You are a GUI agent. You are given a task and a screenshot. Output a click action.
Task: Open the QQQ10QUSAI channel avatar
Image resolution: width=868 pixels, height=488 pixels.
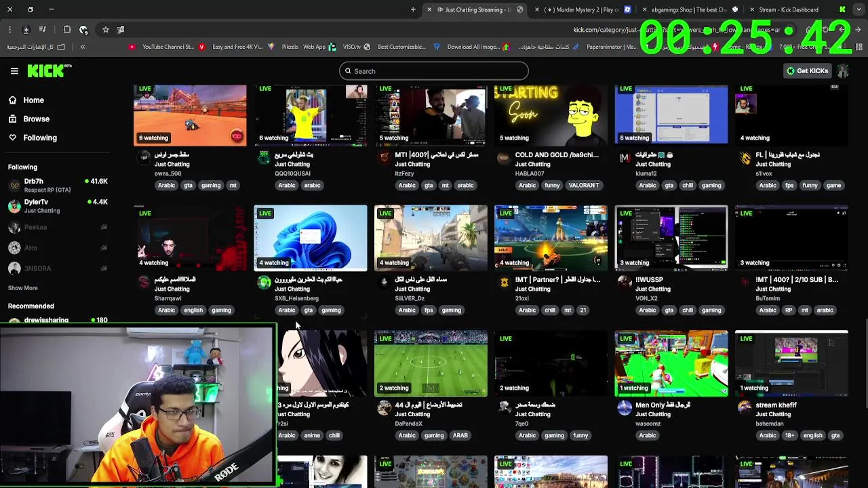264,158
